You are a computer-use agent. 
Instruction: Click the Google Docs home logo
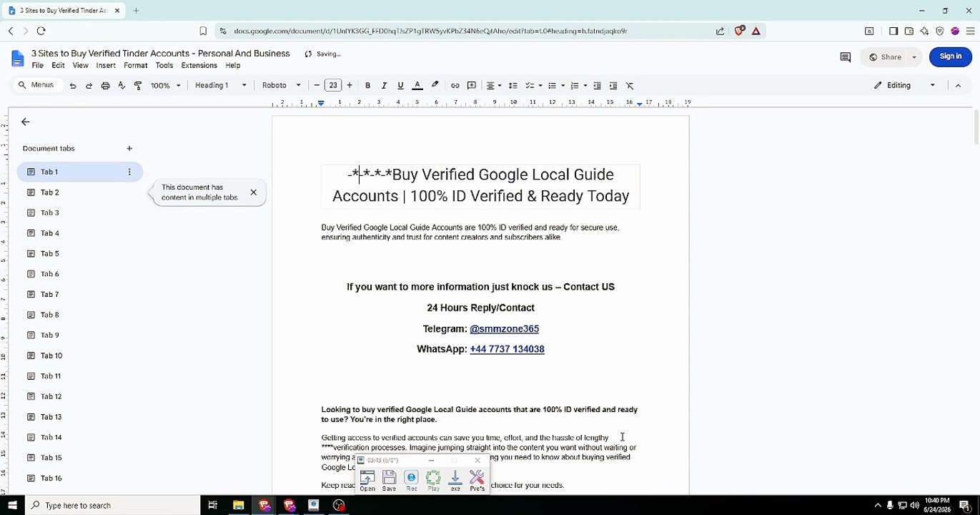pyautogui.click(x=17, y=59)
